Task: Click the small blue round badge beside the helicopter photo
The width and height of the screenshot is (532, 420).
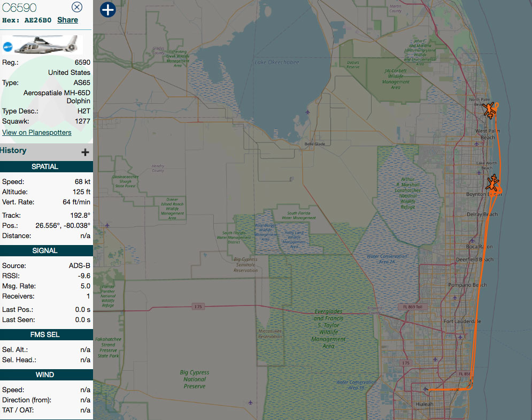Action: point(7,47)
